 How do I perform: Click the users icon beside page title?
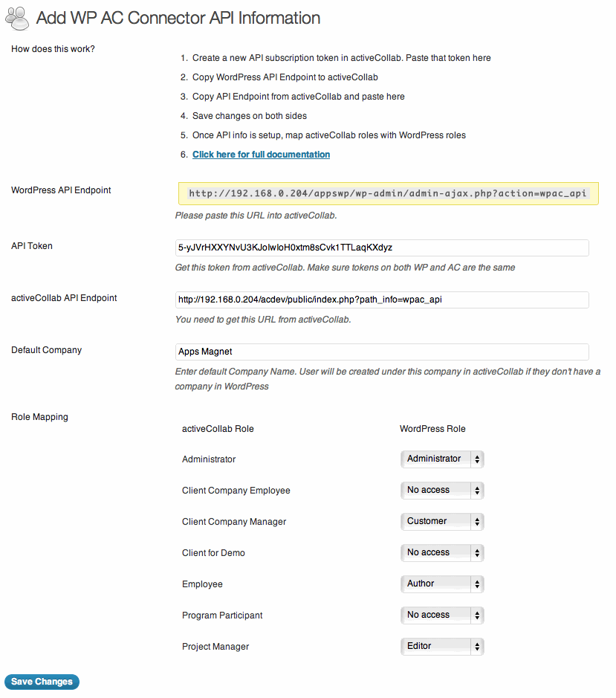(x=17, y=19)
